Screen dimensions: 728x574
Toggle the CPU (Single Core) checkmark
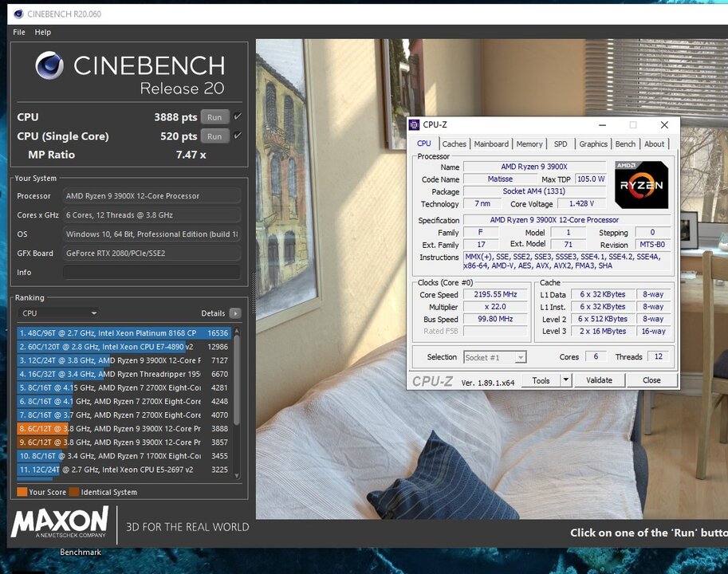click(238, 136)
